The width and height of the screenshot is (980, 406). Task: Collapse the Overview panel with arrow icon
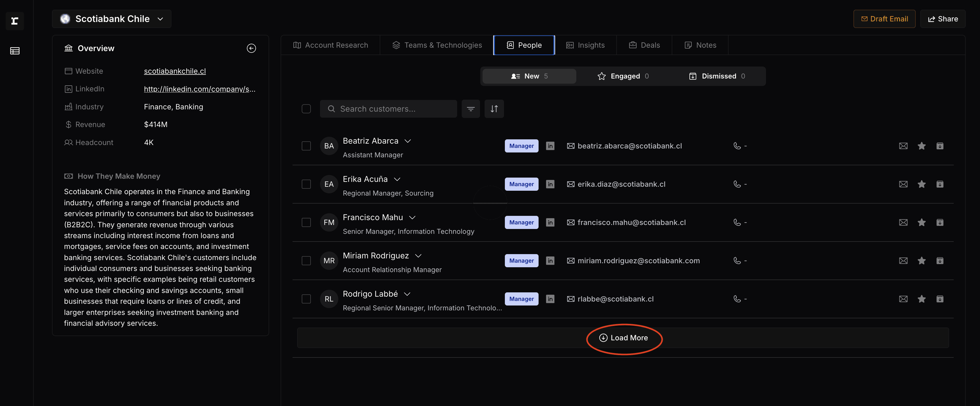[x=251, y=48]
